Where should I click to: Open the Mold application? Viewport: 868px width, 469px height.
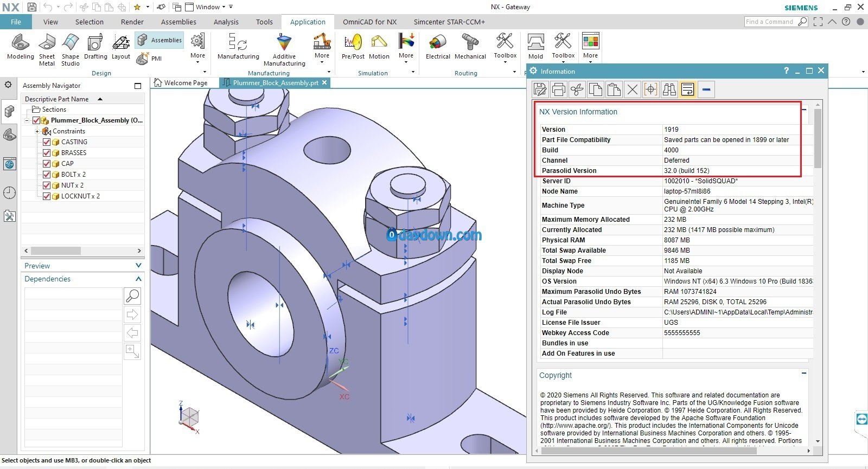(535, 47)
